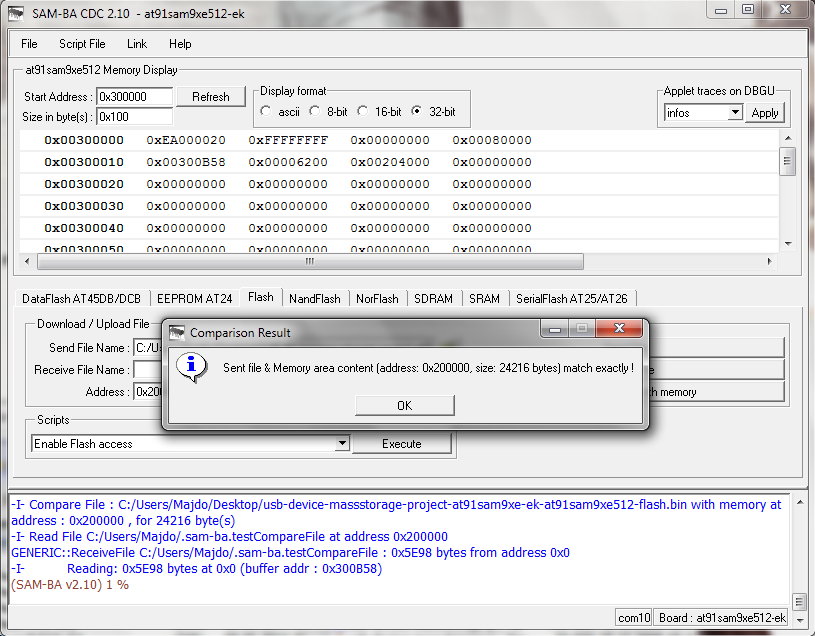Click memory display scroll up arrow
This screenshot has height=636, width=815.
tap(788, 138)
